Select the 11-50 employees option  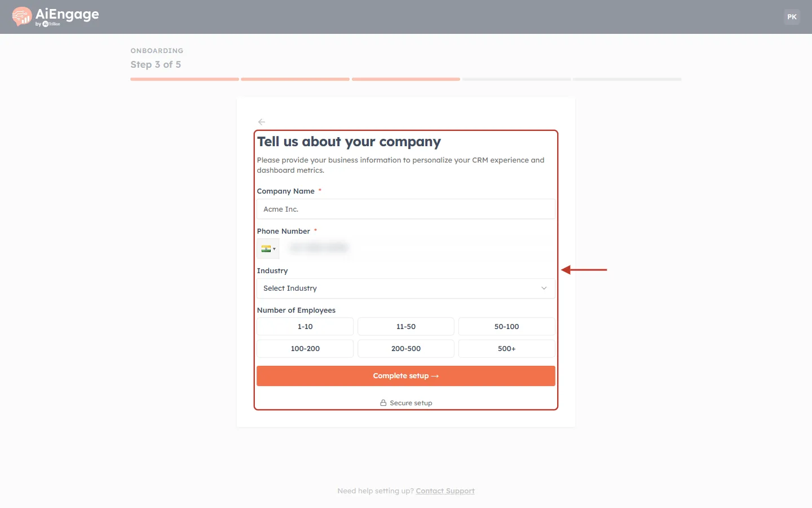(x=406, y=327)
